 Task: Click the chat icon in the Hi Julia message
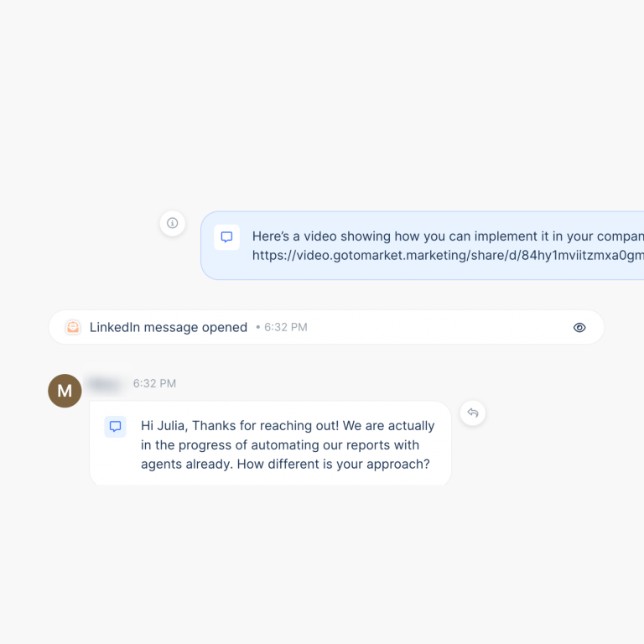pos(116,426)
